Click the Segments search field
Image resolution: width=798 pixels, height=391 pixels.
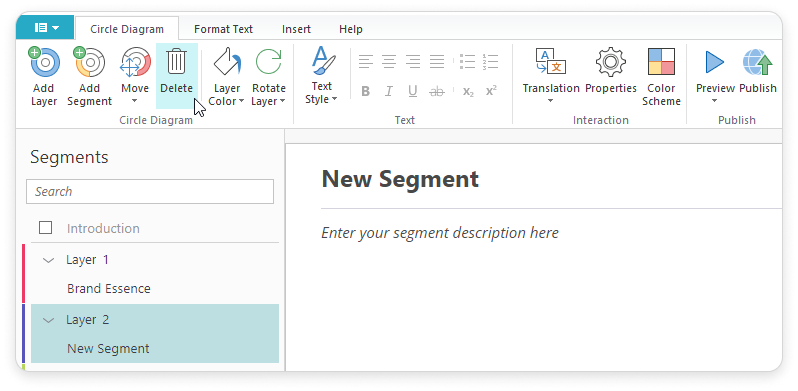coord(150,191)
